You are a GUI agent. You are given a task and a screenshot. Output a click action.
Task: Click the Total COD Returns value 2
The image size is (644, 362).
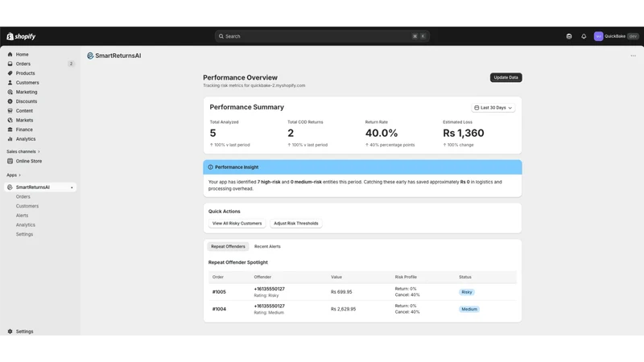[x=291, y=133]
